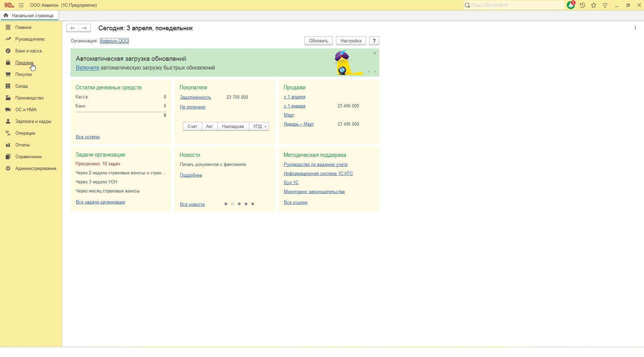
Task: Select the second news pagination dot
Action: pos(233,204)
